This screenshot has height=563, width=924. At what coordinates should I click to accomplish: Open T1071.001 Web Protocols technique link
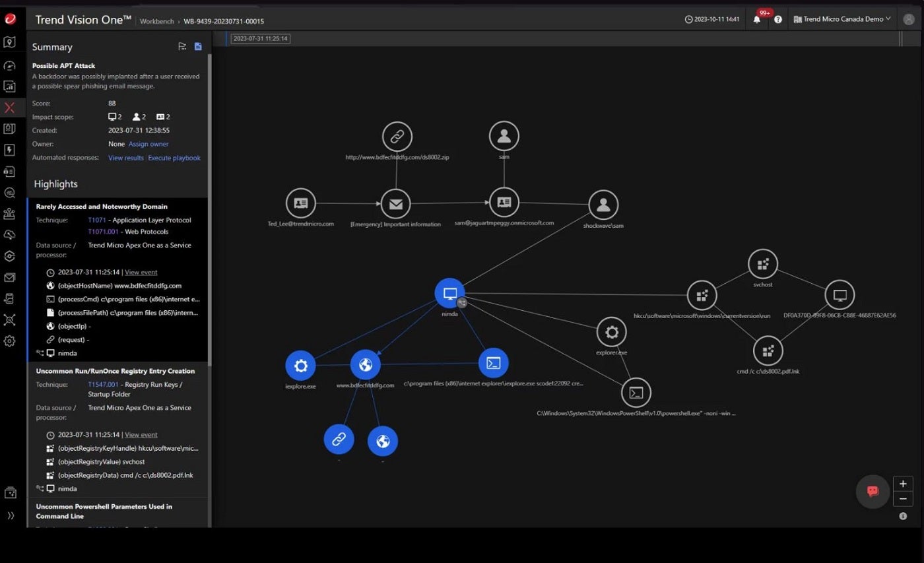102,232
